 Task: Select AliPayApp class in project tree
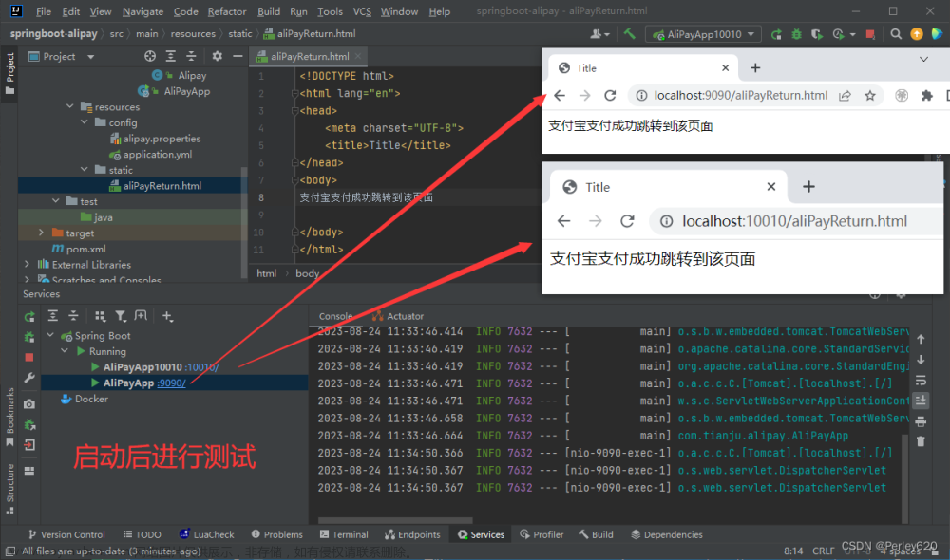click(174, 91)
